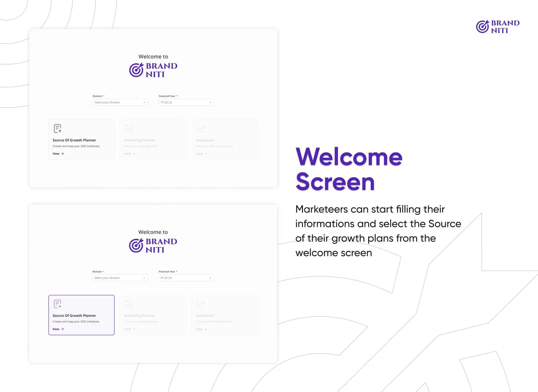Click View link under Marketing Planner, lower screen
Viewport: 538px width, 392px height.
point(130,329)
